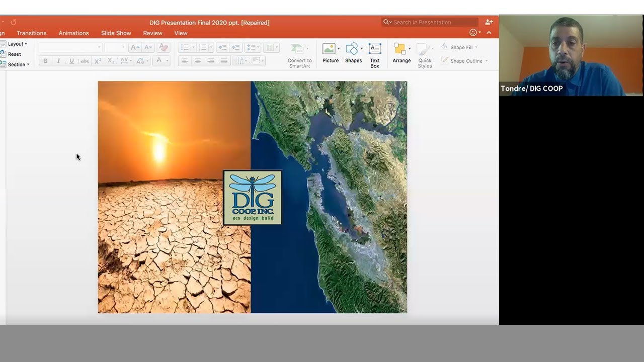The image size is (644, 362).
Task: Insert a Picture using the ribbon icon
Action: pos(329,49)
